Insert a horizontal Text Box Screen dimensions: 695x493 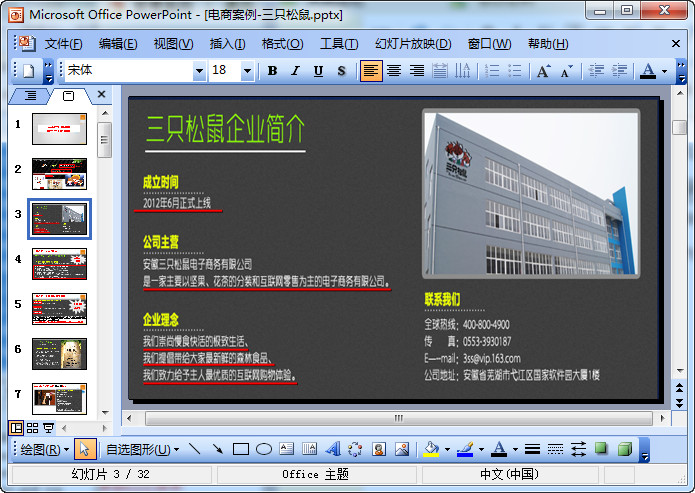click(287, 449)
